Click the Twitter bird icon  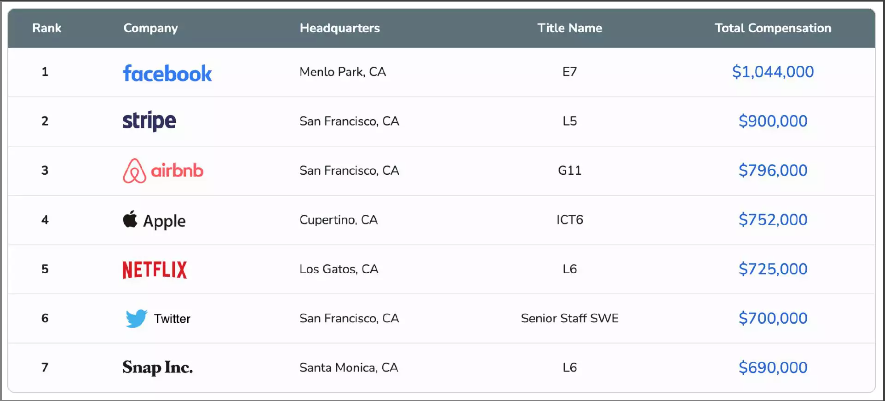(x=136, y=319)
